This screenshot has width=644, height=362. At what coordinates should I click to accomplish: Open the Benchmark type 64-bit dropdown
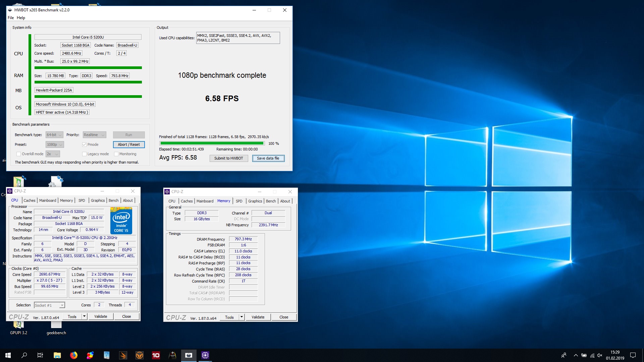pos(54,135)
